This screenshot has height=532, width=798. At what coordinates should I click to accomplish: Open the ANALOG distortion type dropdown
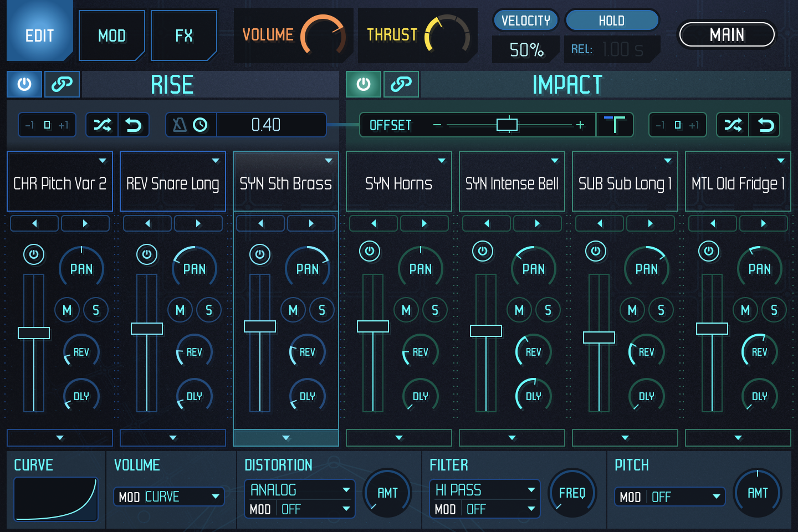tap(300, 490)
